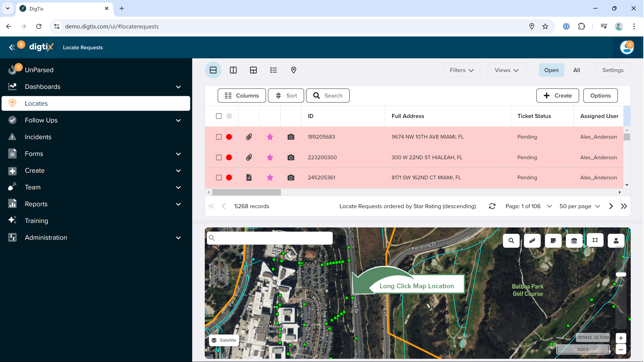644x362 pixels.
Task: Switch to the All tab
Action: click(x=576, y=70)
